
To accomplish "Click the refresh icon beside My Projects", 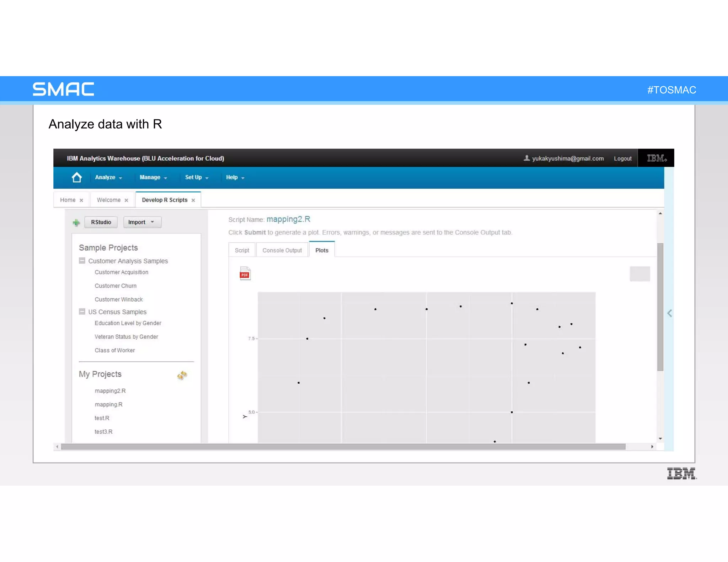I will (182, 375).
